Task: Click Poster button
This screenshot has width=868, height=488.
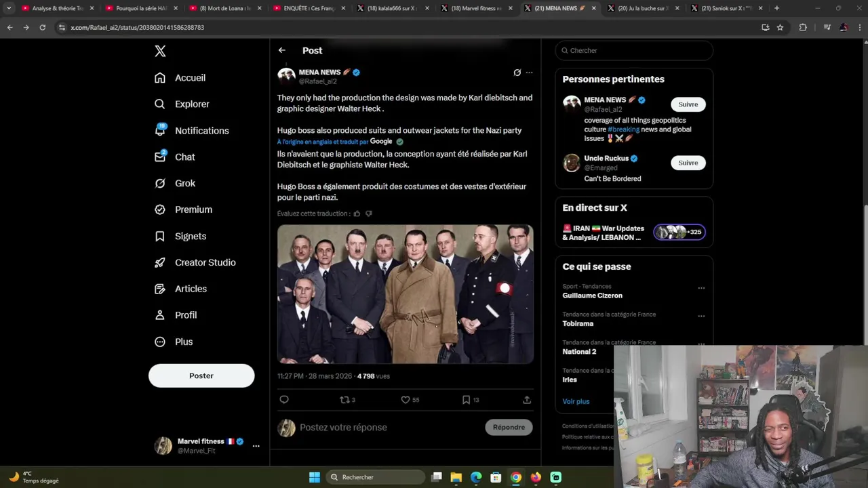Action: pos(201,375)
